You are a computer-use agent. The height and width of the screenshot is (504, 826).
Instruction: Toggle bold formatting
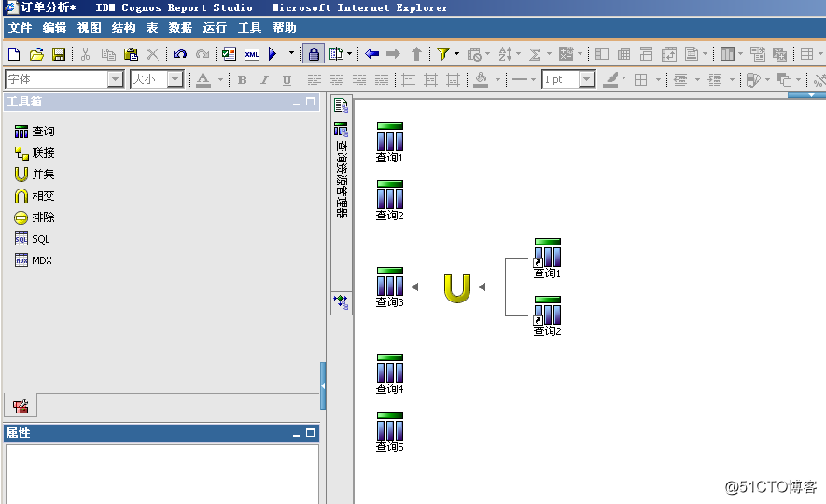point(243,80)
